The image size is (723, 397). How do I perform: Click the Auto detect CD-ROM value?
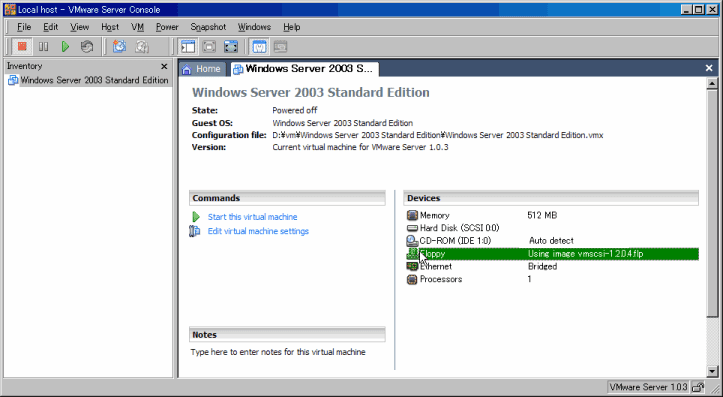[x=551, y=241]
